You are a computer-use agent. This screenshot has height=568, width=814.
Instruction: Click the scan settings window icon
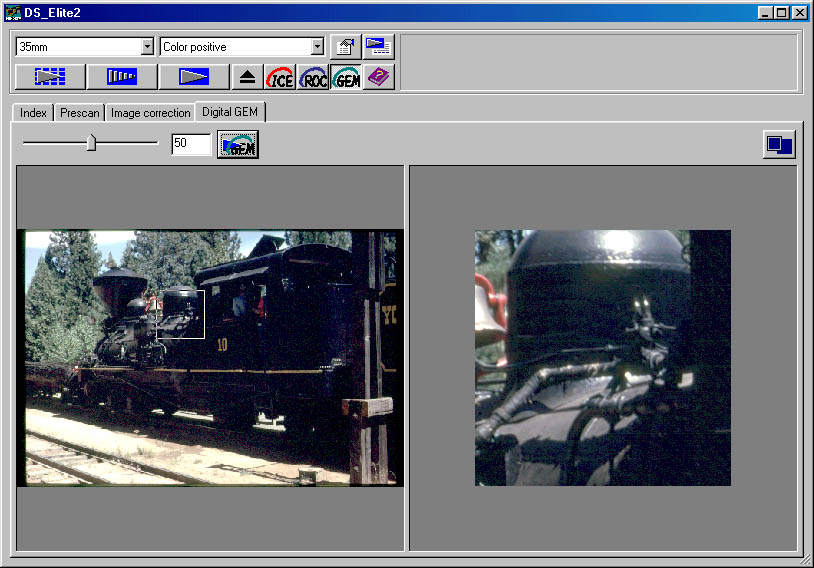tap(378, 46)
